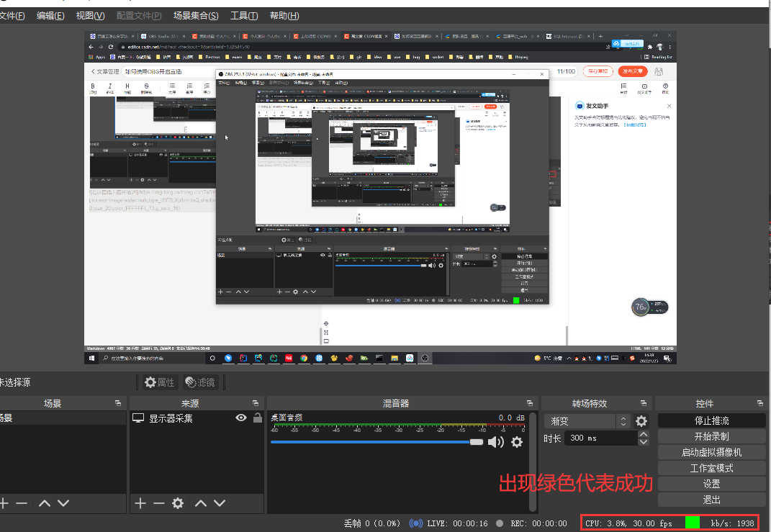Image resolution: width=771 pixels, height=532 pixels.
Task: Click the 发布文章 button in the preview
Action: click(633, 71)
